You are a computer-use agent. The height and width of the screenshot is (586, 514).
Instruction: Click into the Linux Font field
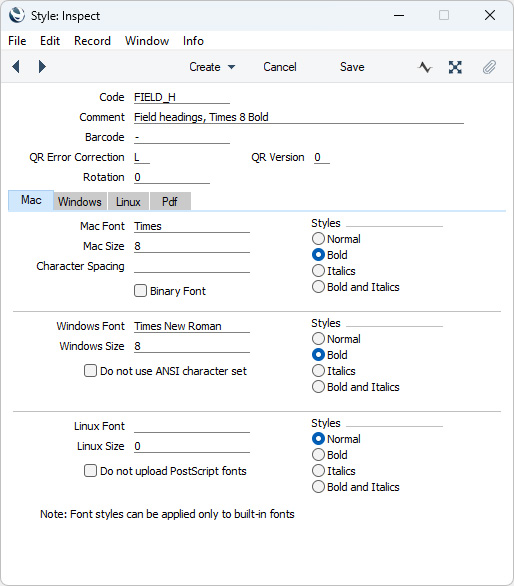pyautogui.click(x=192, y=426)
